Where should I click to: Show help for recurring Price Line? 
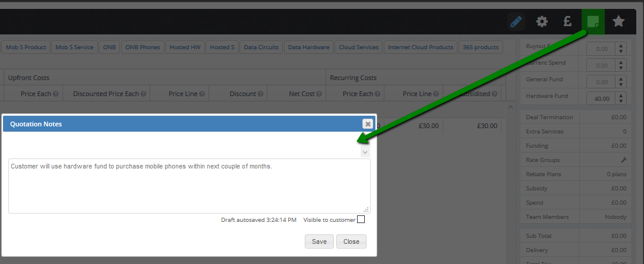tap(435, 94)
